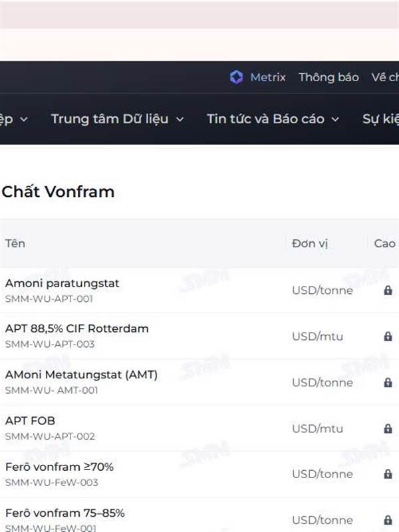Screen dimensions: 399x532
Task: Click the Tên column header
Action: pos(15,243)
